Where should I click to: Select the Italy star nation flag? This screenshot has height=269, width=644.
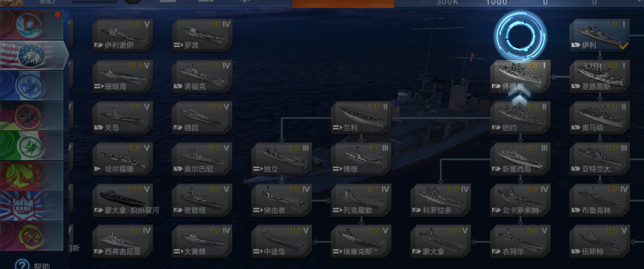[32, 146]
